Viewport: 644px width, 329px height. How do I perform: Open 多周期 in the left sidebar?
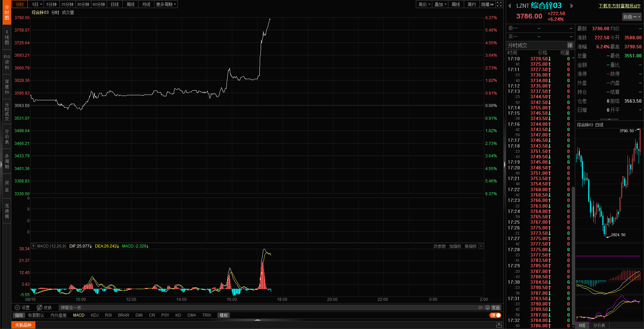click(x=7, y=161)
